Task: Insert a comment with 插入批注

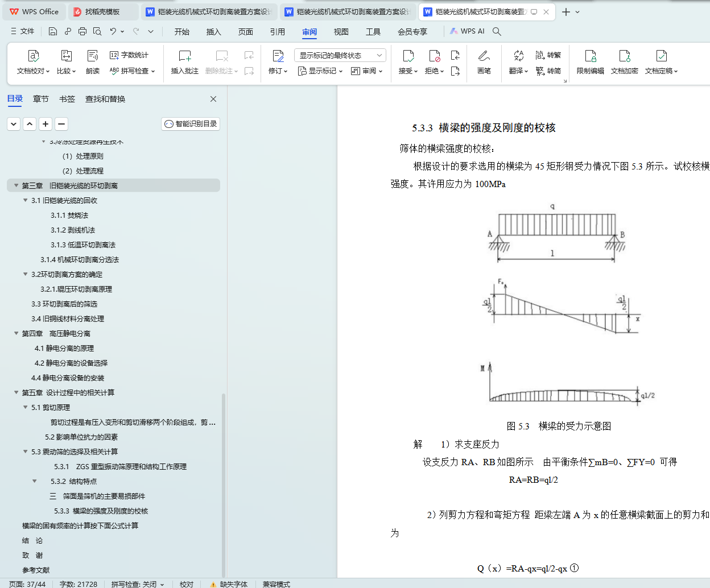Action: pyautogui.click(x=185, y=63)
